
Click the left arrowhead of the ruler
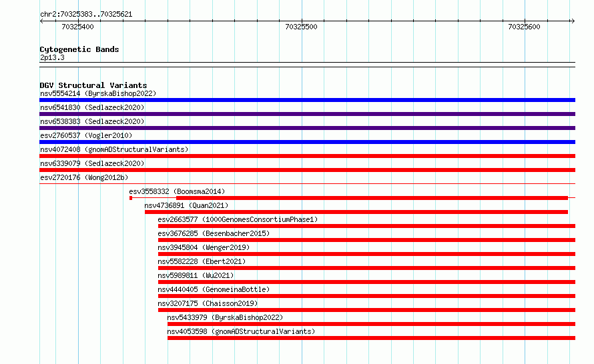tap(41, 21)
